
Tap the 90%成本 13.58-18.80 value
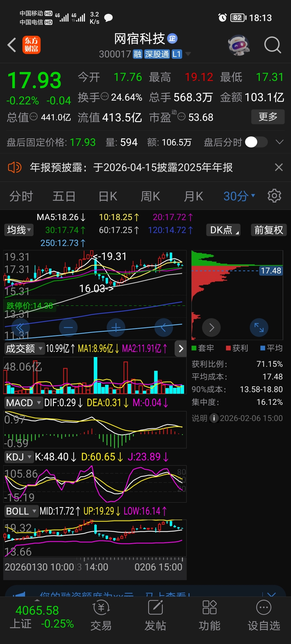261,389
